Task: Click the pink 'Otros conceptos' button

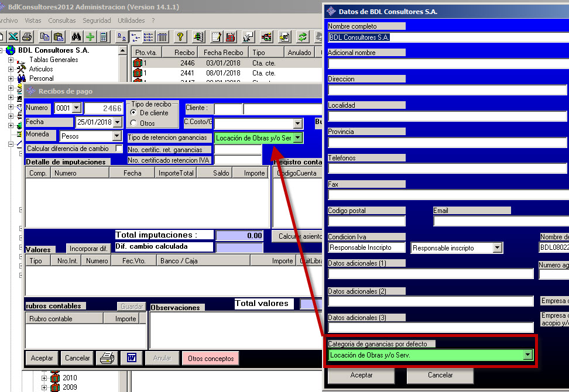Action: 210,359
